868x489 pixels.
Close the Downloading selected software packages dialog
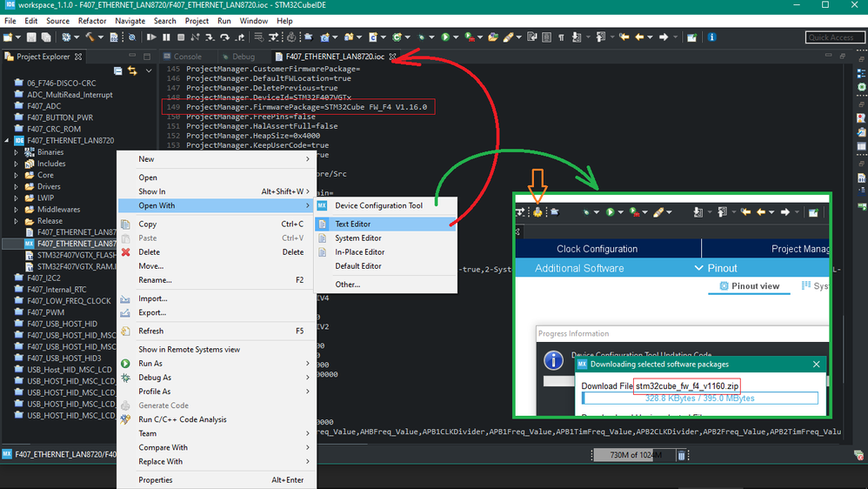point(817,364)
